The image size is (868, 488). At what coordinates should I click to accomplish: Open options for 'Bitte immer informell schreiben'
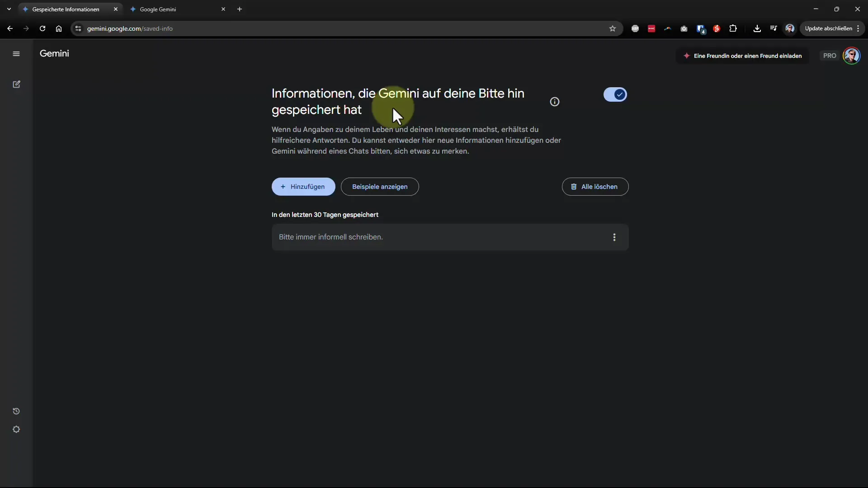[614, 237]
